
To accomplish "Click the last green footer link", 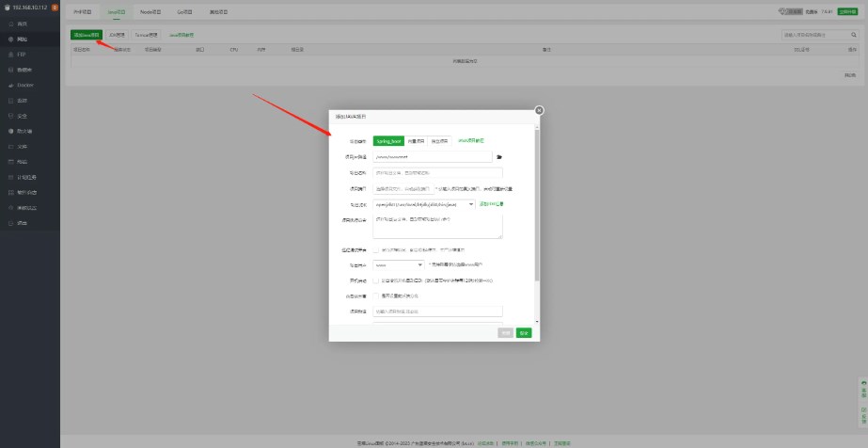I will click(x=561, y=443).
